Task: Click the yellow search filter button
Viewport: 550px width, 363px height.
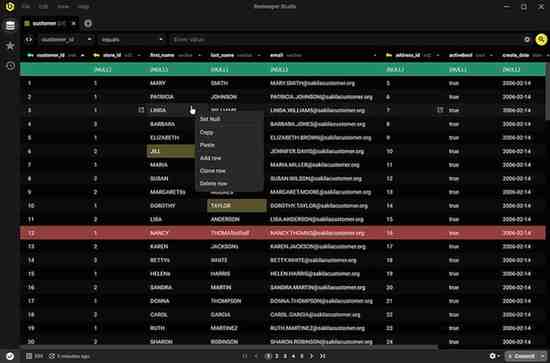Action: click(541, 40)
